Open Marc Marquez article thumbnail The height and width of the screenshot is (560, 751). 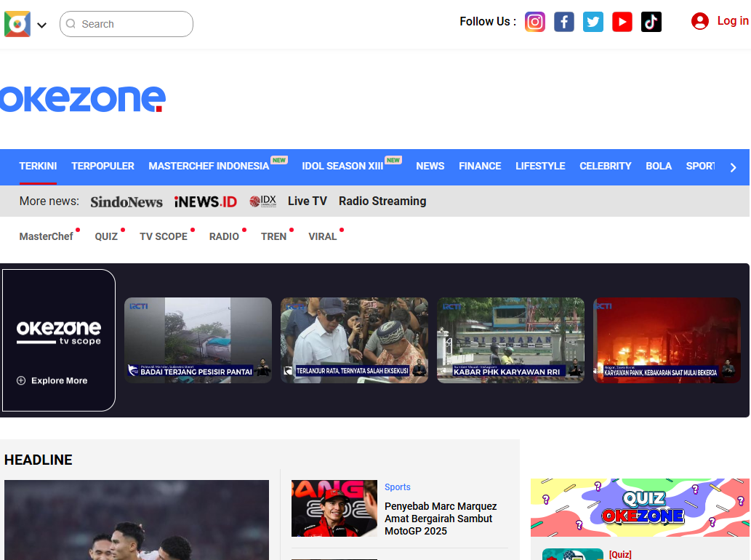334,508
